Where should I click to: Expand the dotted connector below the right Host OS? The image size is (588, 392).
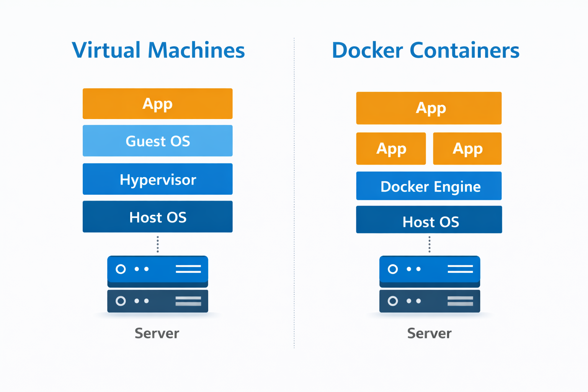(429, 244)
